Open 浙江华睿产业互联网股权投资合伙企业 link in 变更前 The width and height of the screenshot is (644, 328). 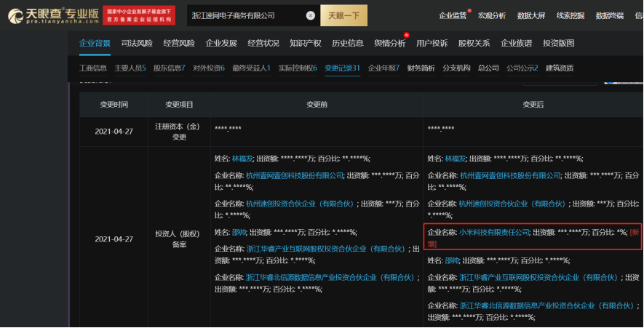pyautogui.click(x=326, y=249)
